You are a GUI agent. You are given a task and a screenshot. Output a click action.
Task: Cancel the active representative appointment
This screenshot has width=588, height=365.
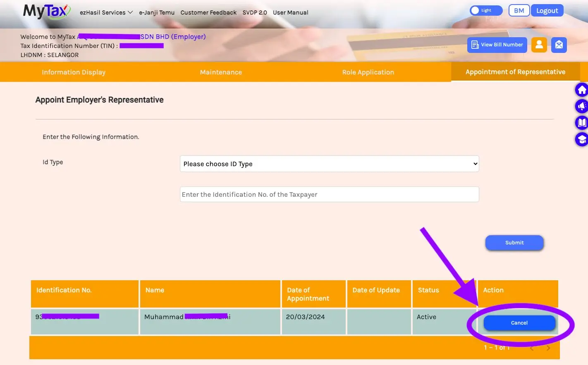coord(519,323)
